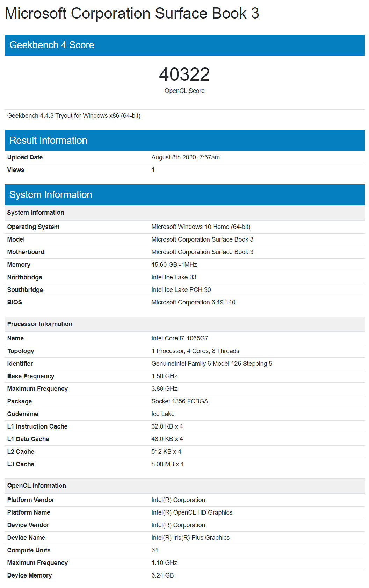The height and width of the screenshot is (588, 369).
Task: Click the "Northbridge" label
Action: pos(24,277)
